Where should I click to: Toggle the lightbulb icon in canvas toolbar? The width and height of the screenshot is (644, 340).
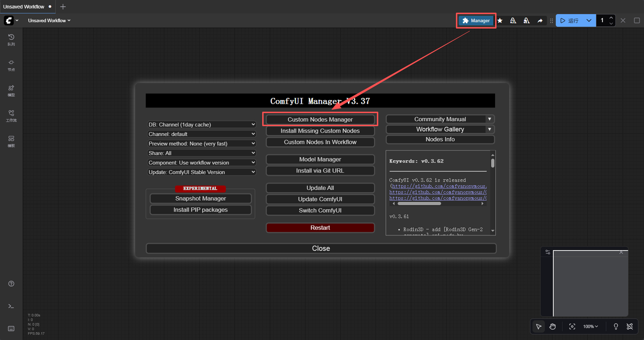pos(616,326)
